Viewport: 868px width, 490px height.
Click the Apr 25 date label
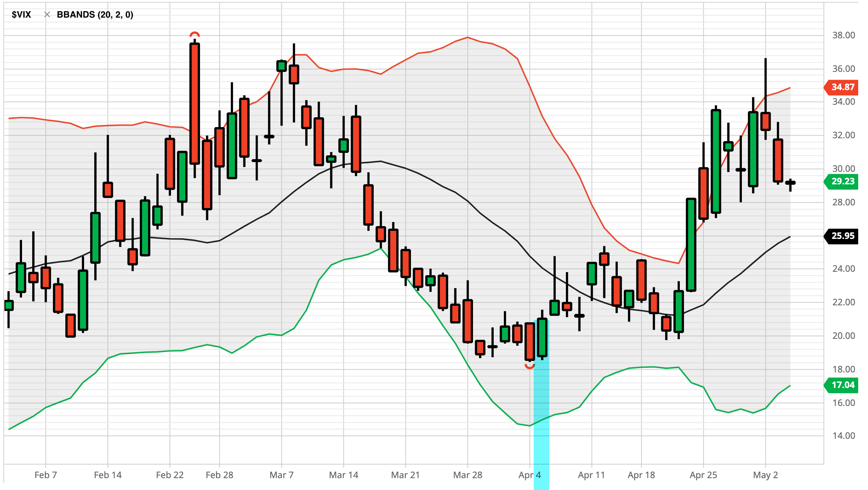(x=703, y=475)
